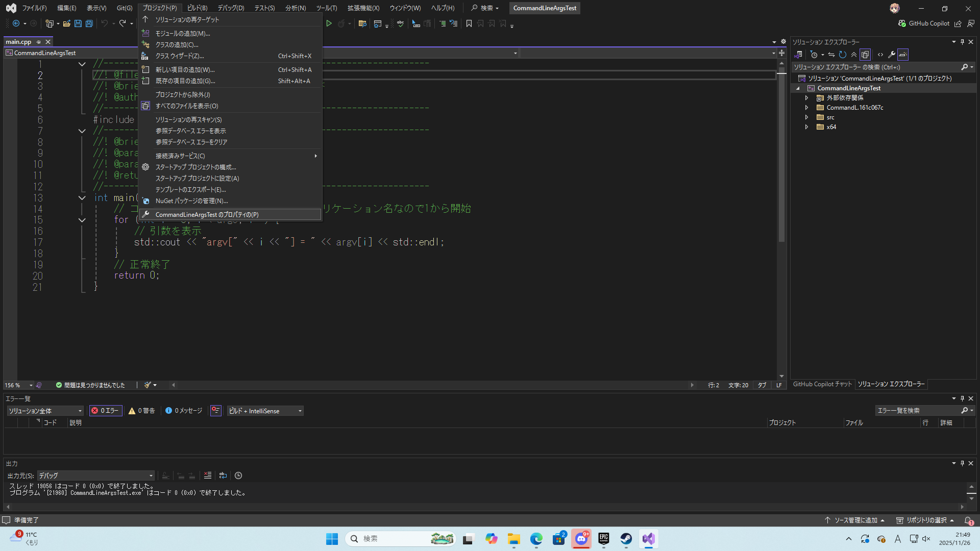Toggle 0 エラー filter in error list
The image size is (980, 551).
point(105,411)
